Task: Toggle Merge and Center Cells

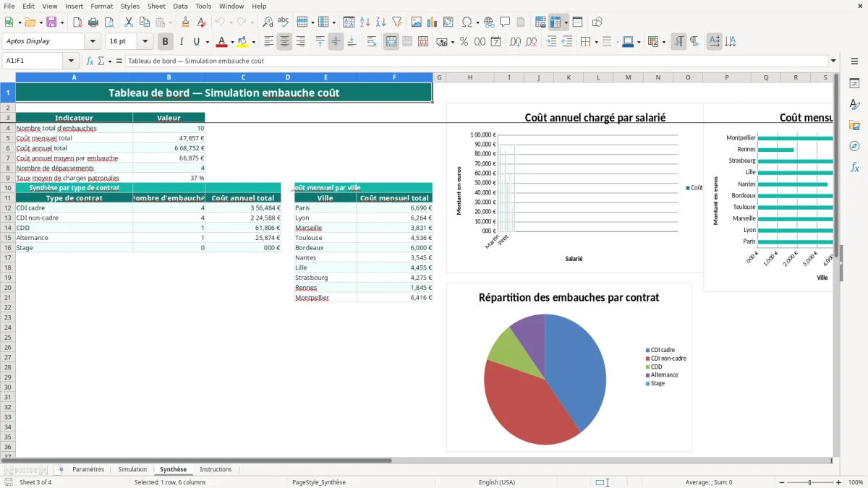Action: pyautogui.click(x=391, y=42)
